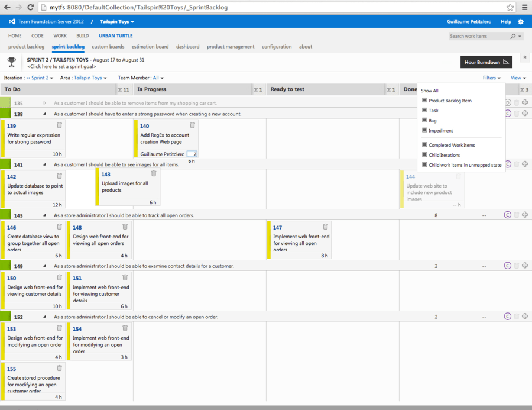Click the remaining hours input on task 140

click(x=192, y=154)
